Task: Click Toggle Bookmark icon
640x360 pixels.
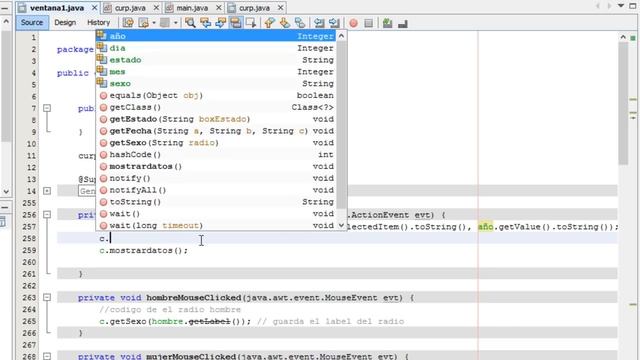Action: click(300, 23)
